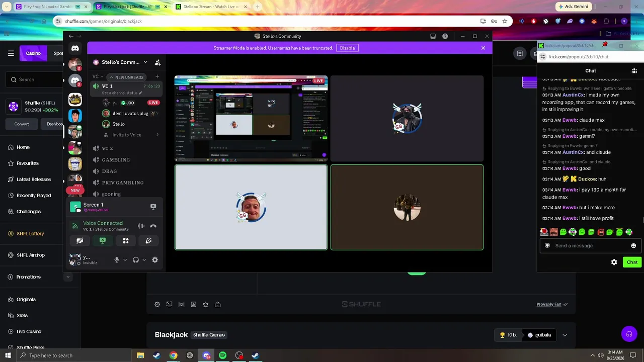
Task: Join the GAMBLING voice channel
Action: 116,160
